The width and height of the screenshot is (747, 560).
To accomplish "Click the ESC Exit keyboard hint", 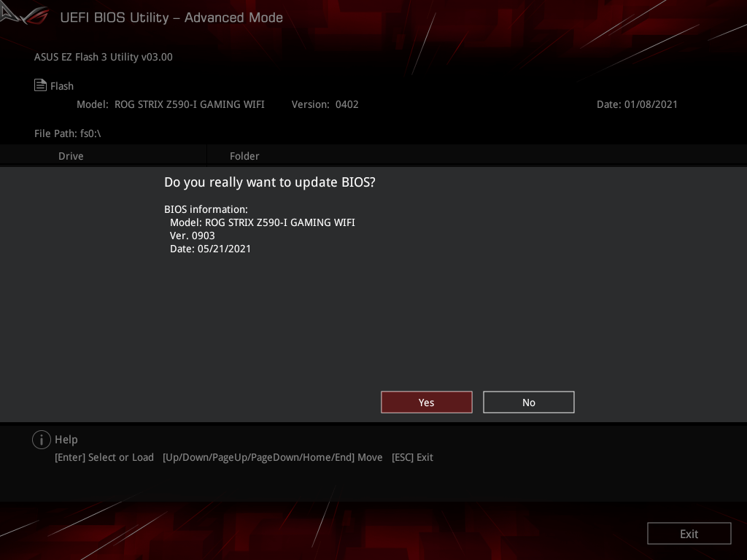I will [413, 457].
